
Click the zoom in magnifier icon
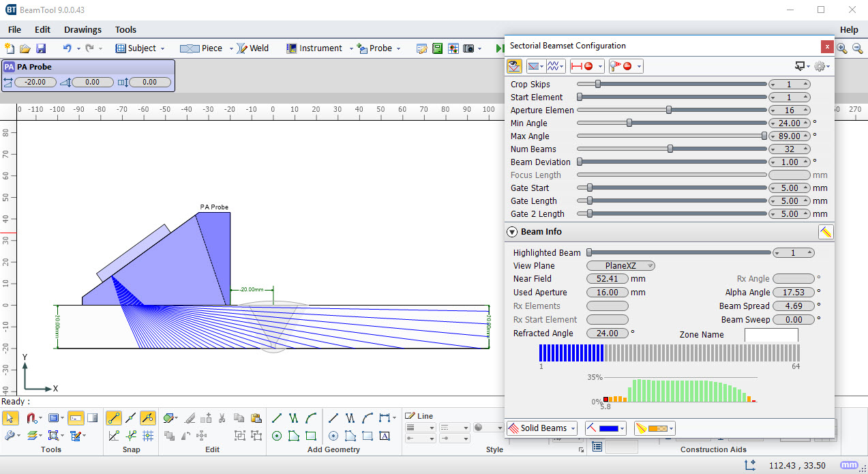841,48
